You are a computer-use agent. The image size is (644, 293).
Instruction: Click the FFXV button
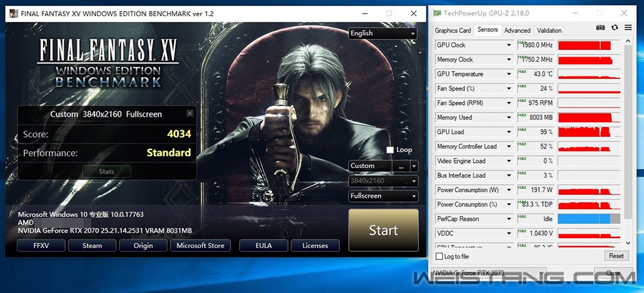coord(41,246)
